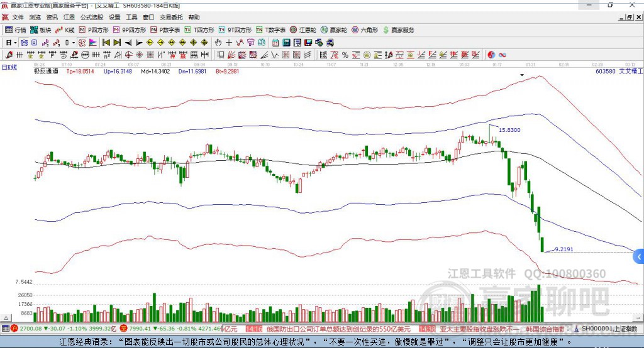
Task: Select the crosshair cursor tool
Action: pos(229,43)
